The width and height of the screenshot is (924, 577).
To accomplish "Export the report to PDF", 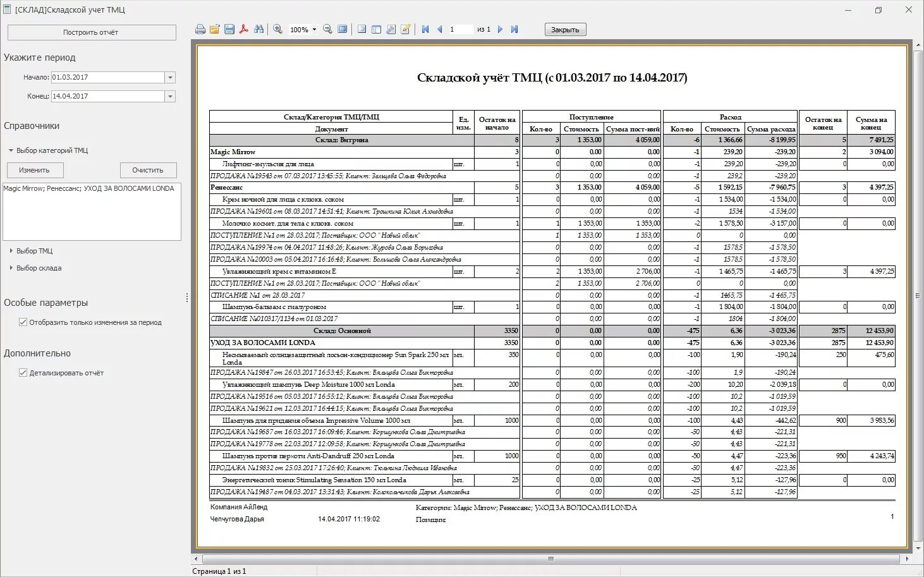I will [x=244, y=30].
